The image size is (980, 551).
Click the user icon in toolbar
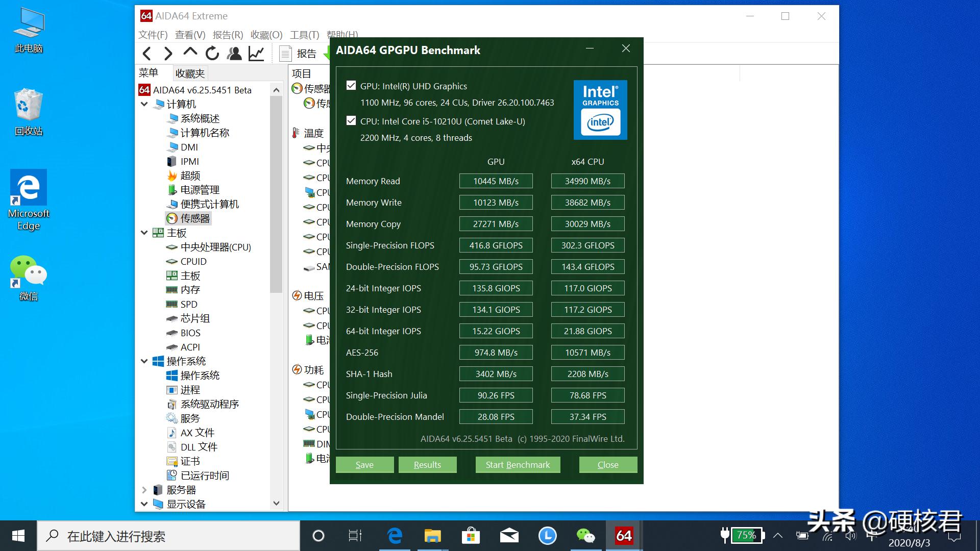coord(234,53)
